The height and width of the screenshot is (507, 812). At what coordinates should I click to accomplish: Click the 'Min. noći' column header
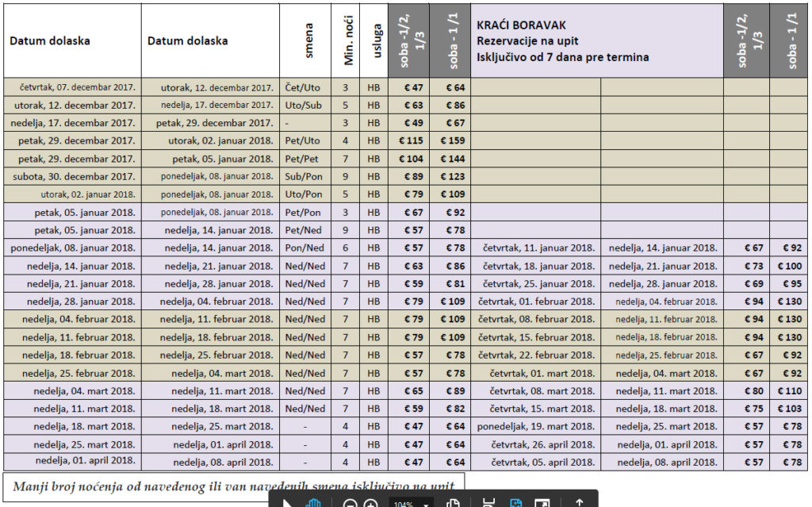click(x=345, y=40)
